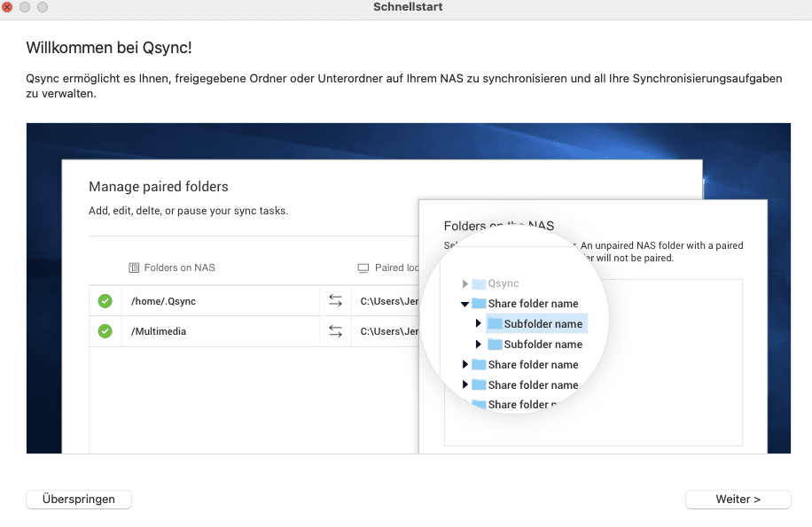812x527 pixels.
Task: Select the expanded Share folder name entry
Action: click(526, 304)
